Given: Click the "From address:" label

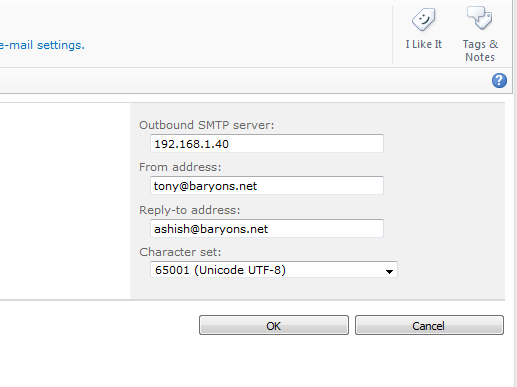Looking at the screenshot, I should (180, 167).
